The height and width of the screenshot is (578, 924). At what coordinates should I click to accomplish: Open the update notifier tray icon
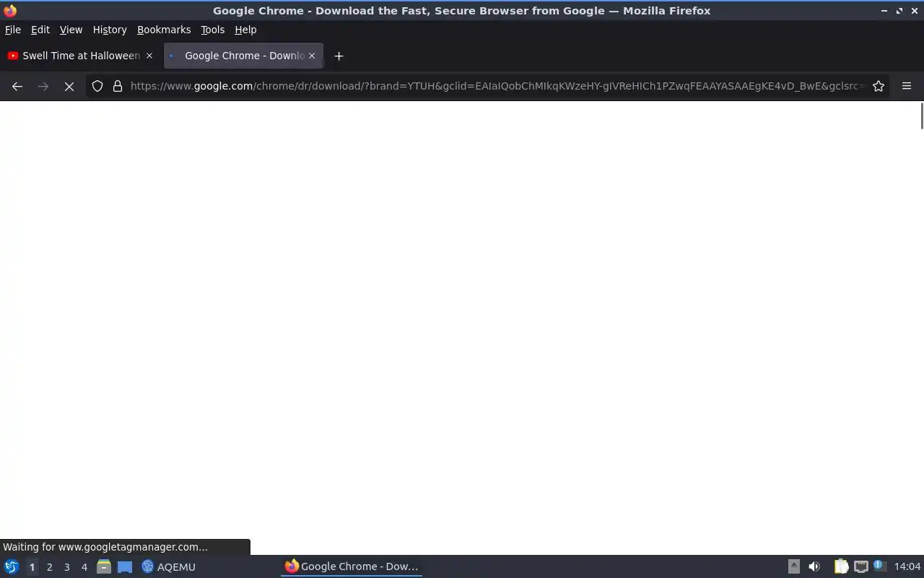click(879, 566)
